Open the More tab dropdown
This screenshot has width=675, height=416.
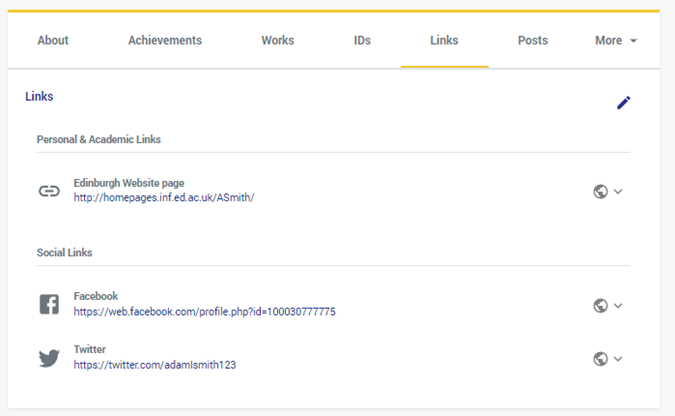coord(615,41)
